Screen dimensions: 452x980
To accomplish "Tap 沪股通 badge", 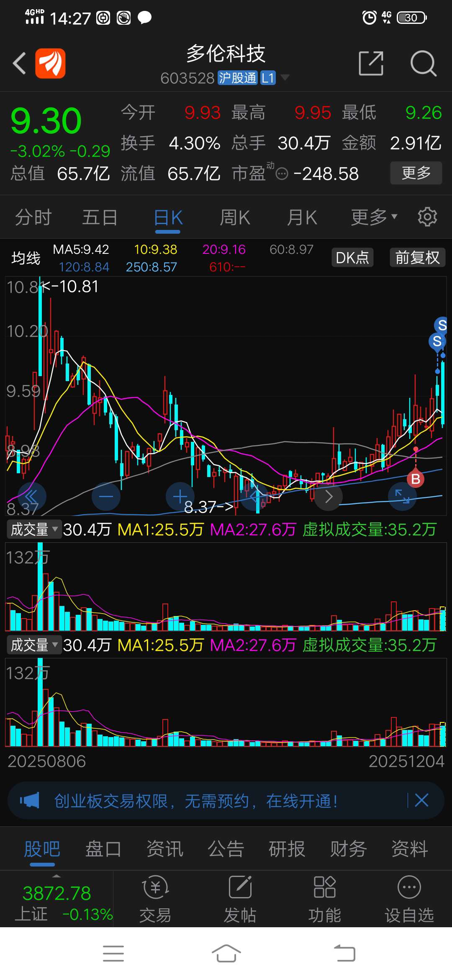I will click(237, 78).
